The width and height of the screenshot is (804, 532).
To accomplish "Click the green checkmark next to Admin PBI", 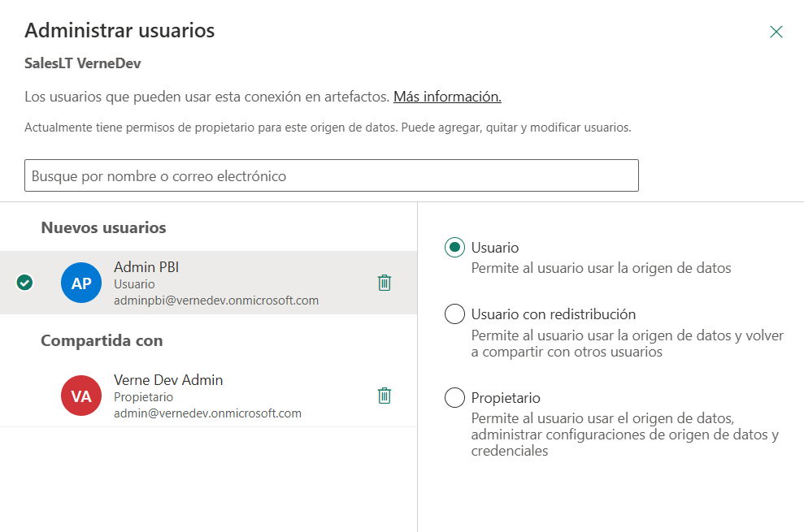I will (25, 283).
